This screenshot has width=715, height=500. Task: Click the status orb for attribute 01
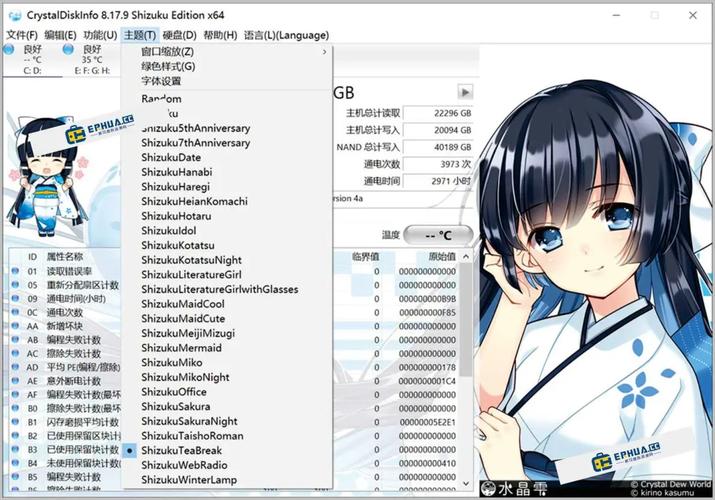click(x=14, y=271)
